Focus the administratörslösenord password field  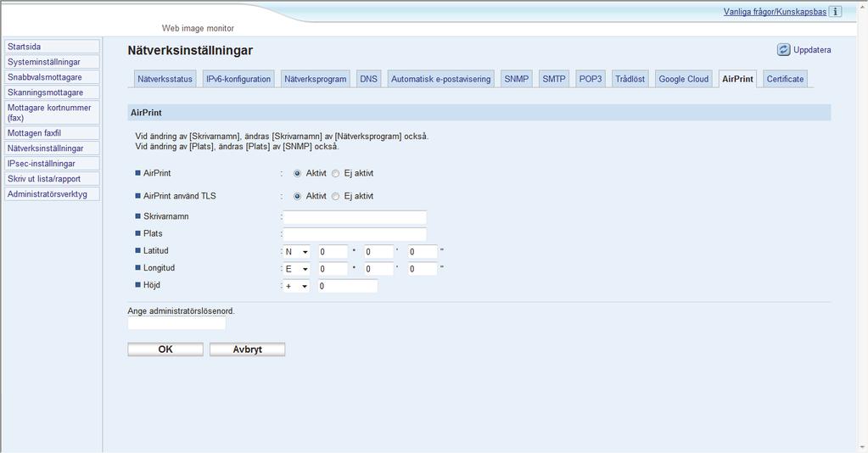coord(176,323)
